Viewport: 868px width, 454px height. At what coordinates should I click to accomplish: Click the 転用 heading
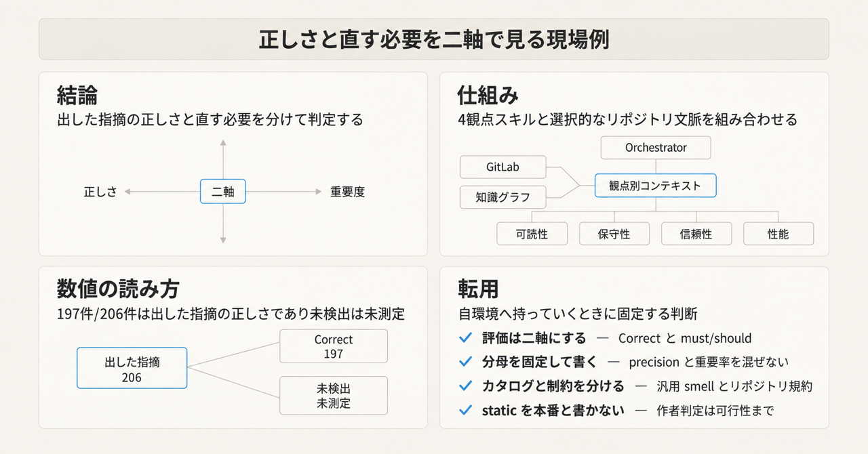pos(479,289)
